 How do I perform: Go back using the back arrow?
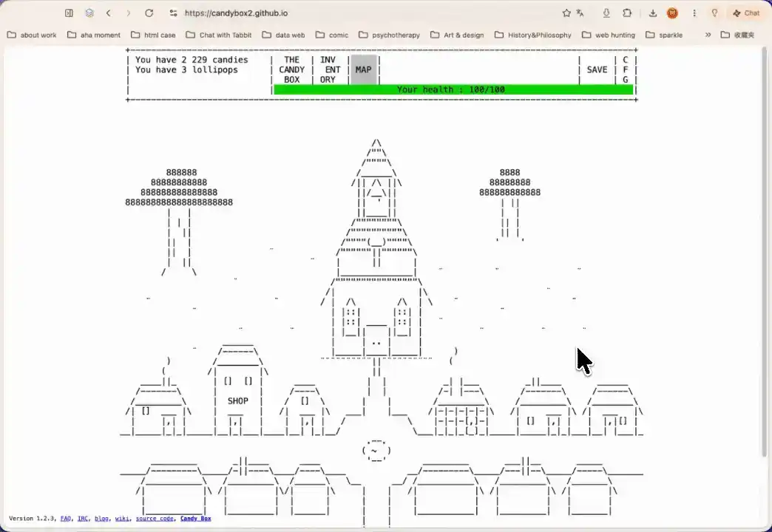108,13
